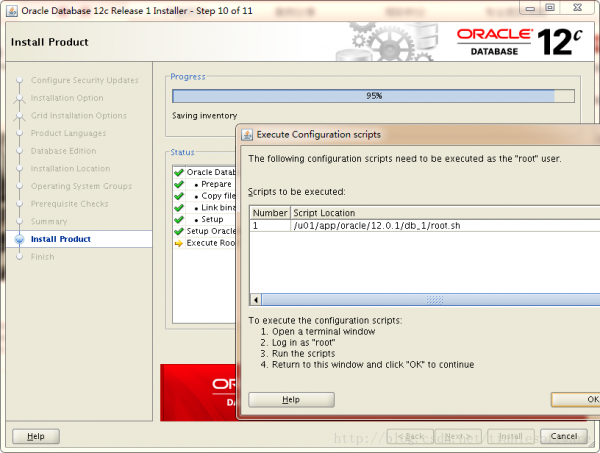
Task: Click green checkmark beside Prepare
Action: coord(179,184)
